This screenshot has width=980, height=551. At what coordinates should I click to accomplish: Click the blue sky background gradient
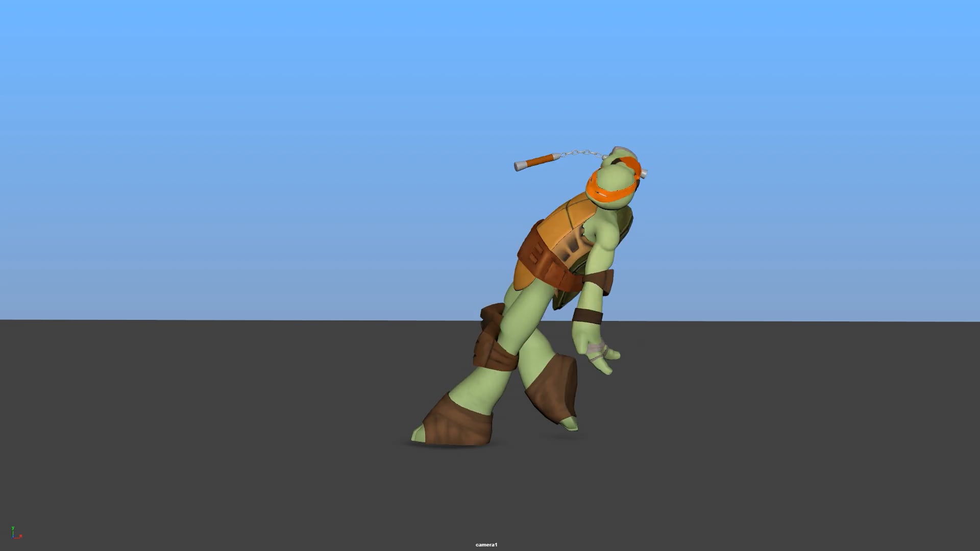(255, 153)
